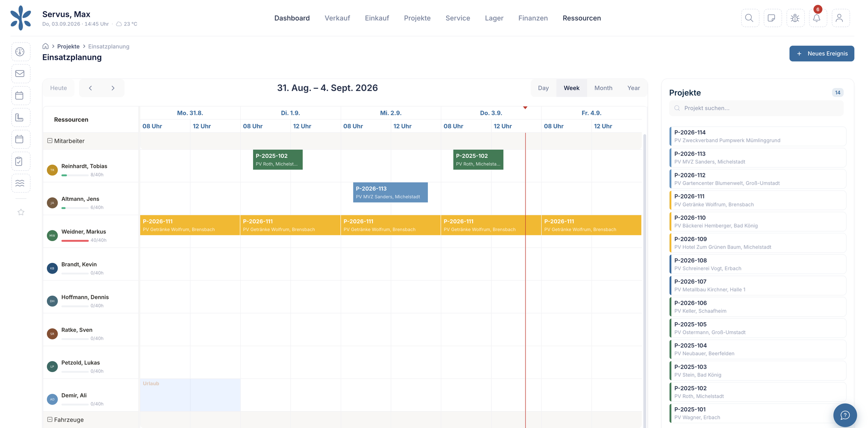The image size is (868, 428).
Task: Select project P-2025-105 Ostermann
Action: click(x=758, y=328)
